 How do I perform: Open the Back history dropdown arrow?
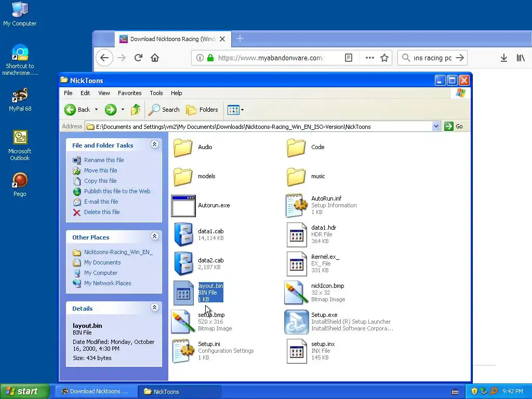click(x=96, y=110)
